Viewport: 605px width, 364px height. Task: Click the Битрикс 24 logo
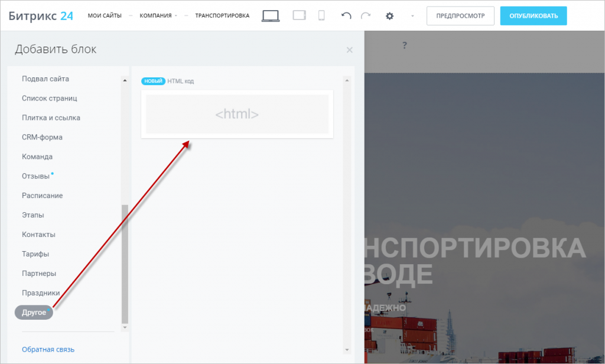[41, 16]
